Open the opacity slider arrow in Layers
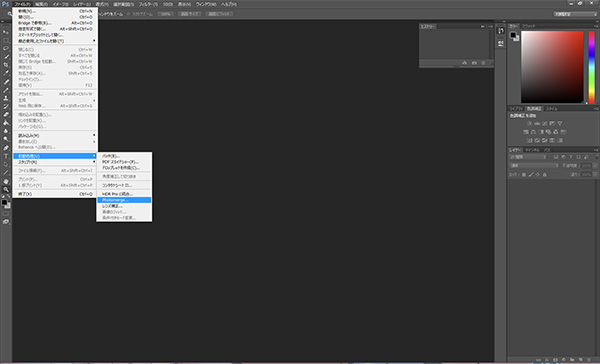 click(595, 165)
